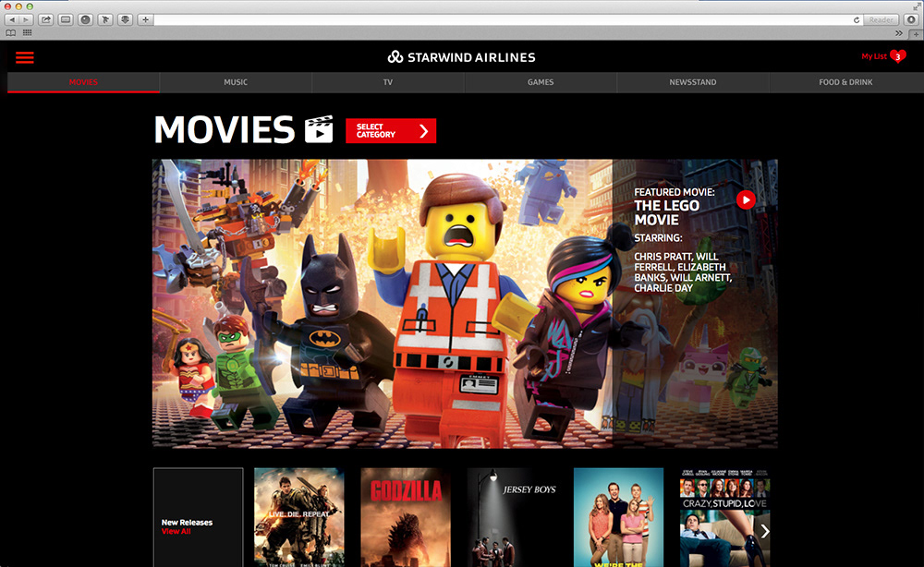924x567 pixels.
Task: Open the Safari downloads button
Action: click(911, 19)
